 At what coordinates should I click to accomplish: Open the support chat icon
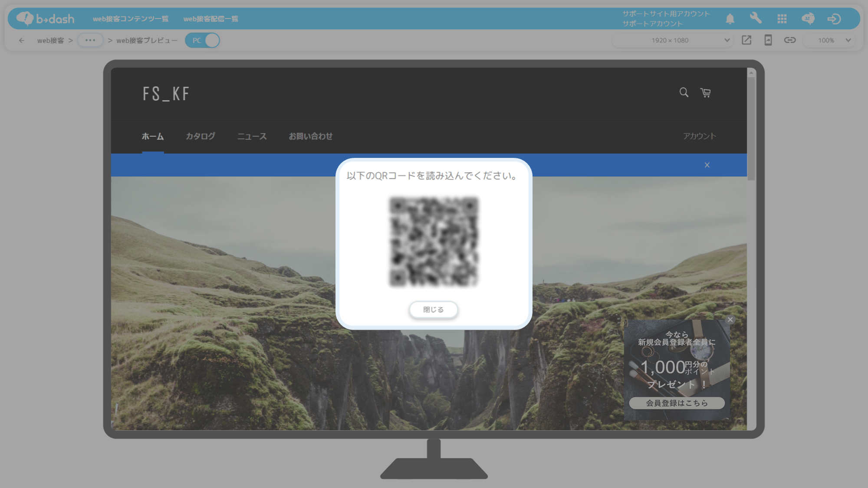point(808,19)
